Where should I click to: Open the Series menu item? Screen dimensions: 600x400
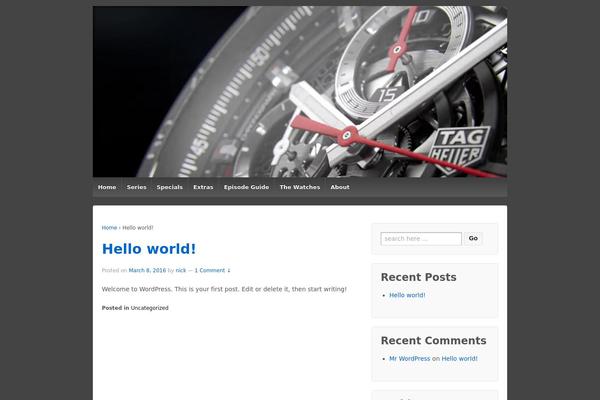click(x=137, y=187)
